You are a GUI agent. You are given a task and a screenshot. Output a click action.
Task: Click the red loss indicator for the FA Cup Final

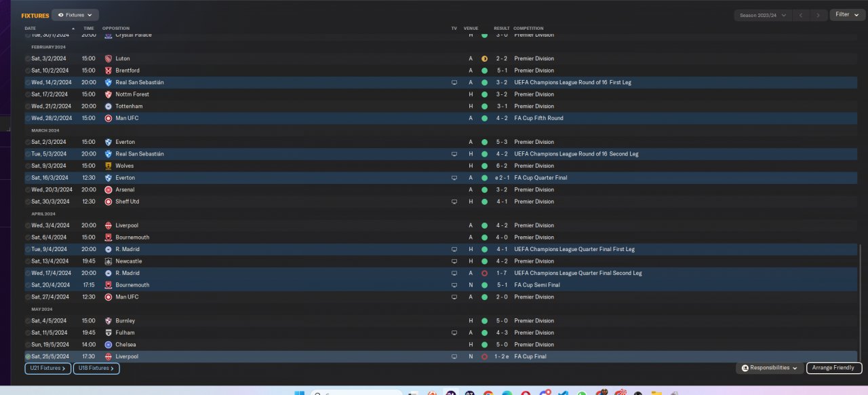pos(484,356)
